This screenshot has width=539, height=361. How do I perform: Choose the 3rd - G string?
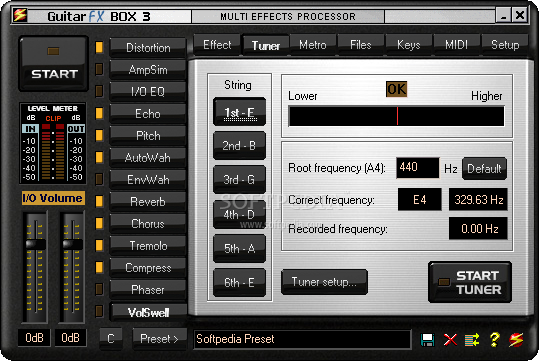[x=239, y=179]
